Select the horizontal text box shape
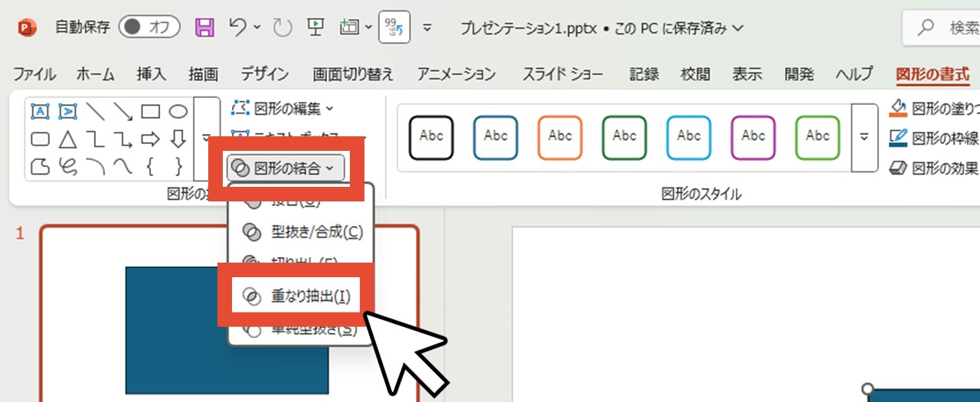The height and width of the screenshot is (402, 980). (x=40, y=112)
